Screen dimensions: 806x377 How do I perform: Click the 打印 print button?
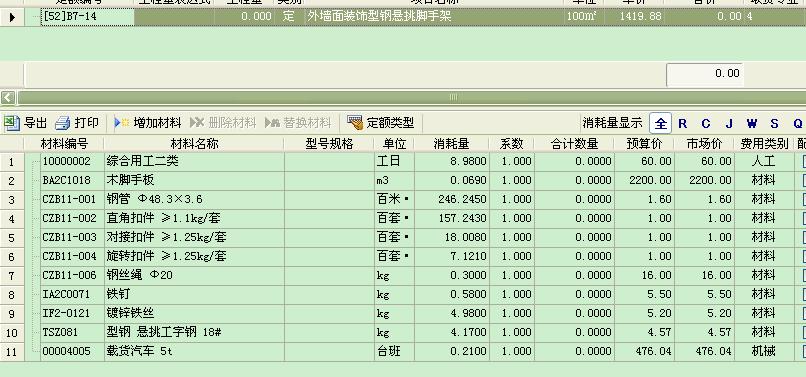tap(77, 123)
